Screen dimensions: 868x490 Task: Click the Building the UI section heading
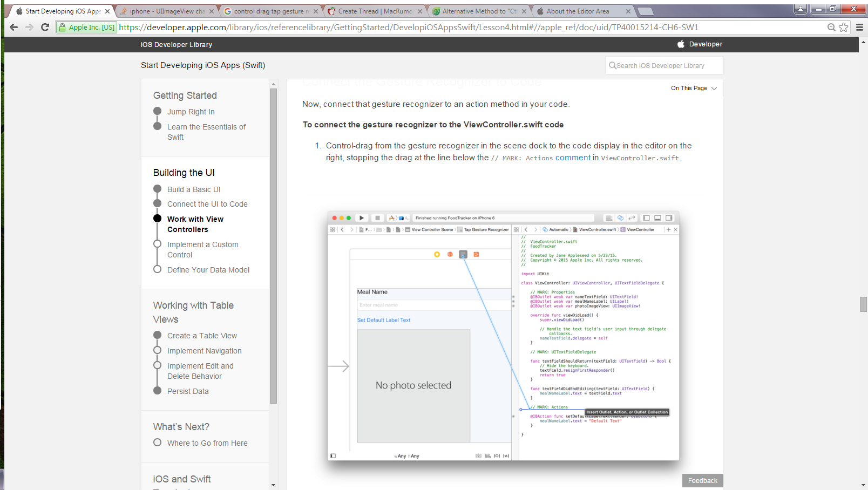pos(184,173)
